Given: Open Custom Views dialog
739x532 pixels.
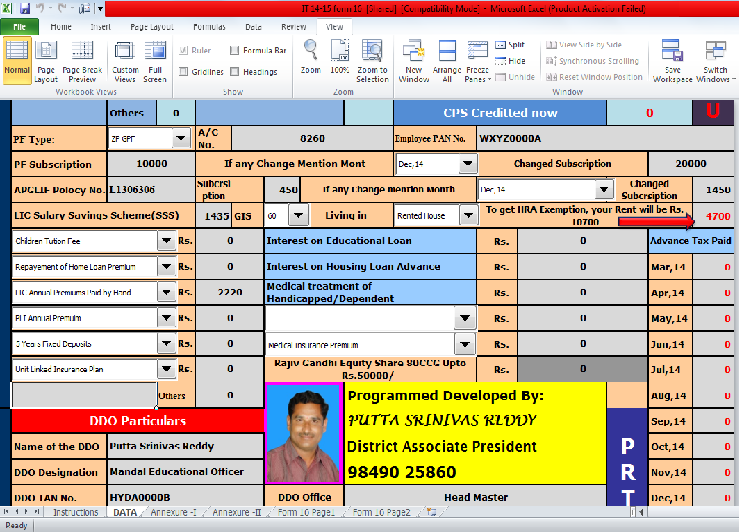Looking at the screenshot, I should coord(125,62).
